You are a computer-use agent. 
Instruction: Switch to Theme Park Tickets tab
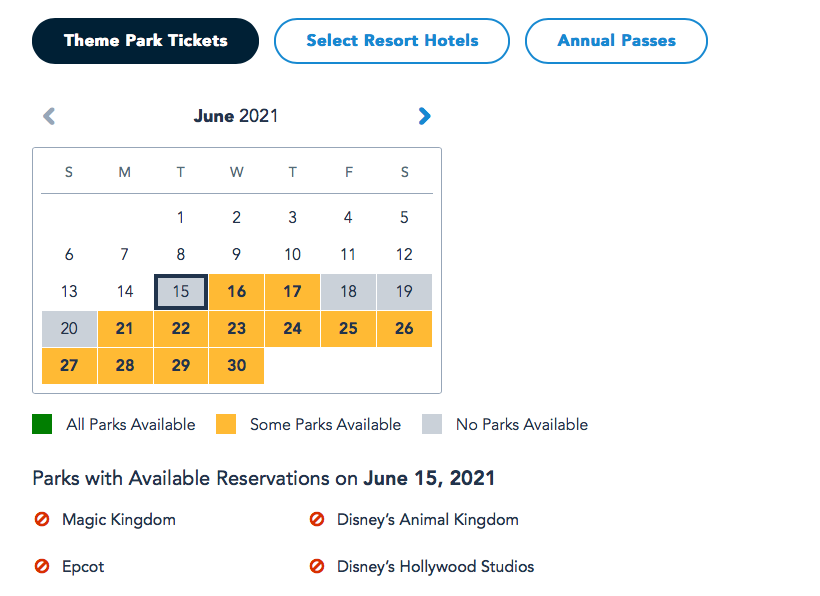pos(146,41)
